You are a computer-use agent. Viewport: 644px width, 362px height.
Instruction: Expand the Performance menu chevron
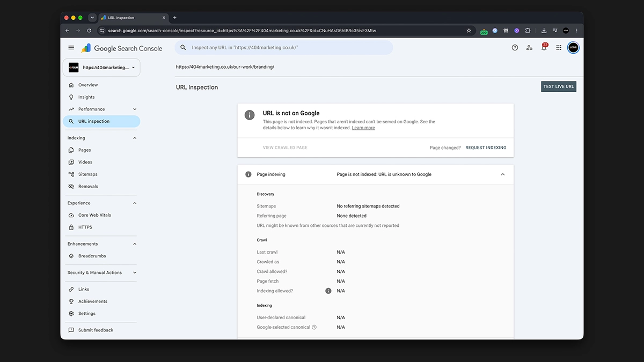point(135,109)
